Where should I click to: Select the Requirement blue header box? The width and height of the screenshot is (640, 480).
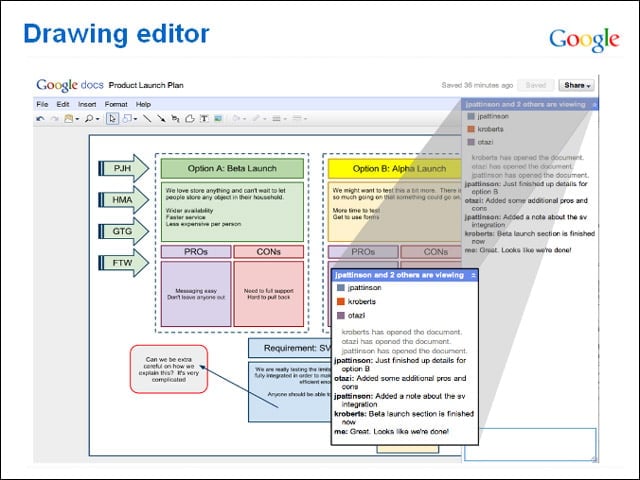[290, 348]
